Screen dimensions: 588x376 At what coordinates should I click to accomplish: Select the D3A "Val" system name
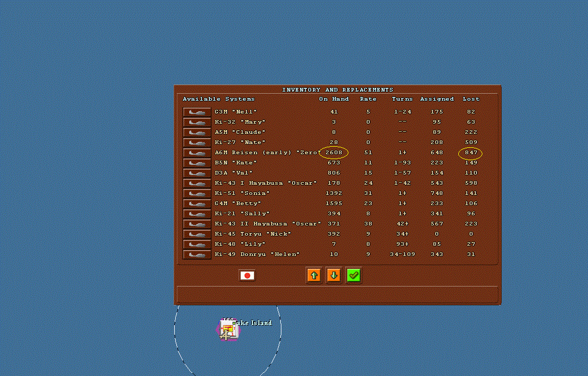tap(234, 173)
